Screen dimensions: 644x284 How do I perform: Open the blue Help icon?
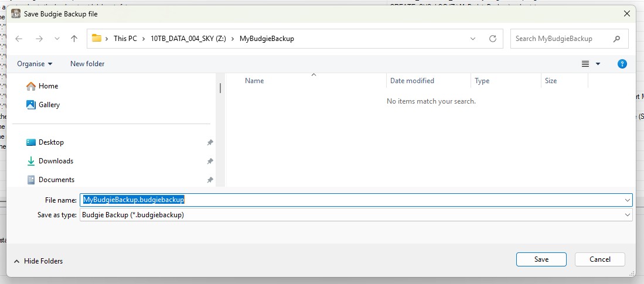pos(622,64)
